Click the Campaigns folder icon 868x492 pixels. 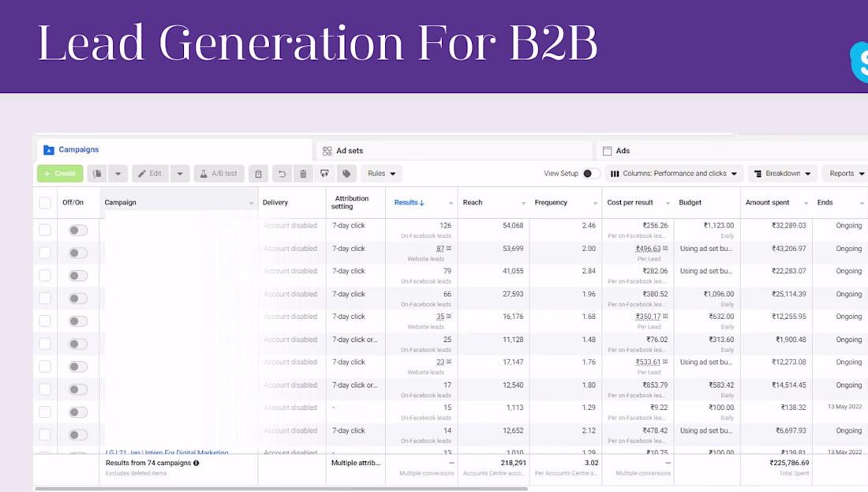(x=49, y=149)
